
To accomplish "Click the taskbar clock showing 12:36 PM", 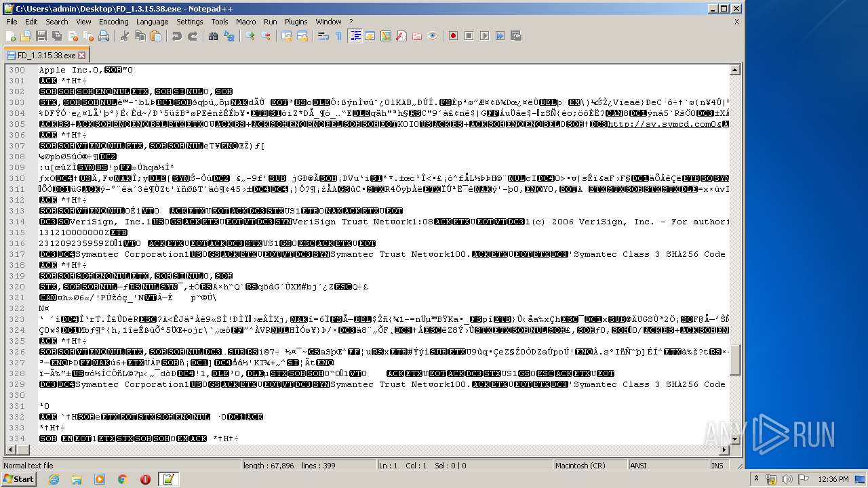I will pos(833,479).
